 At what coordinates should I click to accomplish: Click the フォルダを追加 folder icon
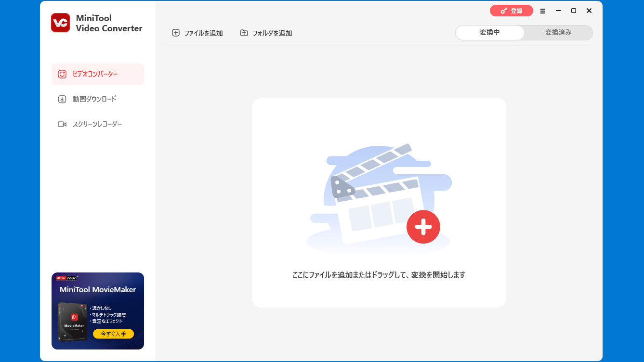coord(244,33)
